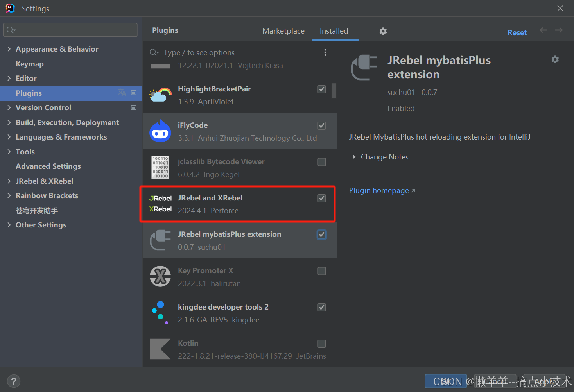
Task: Uncheck the iFlyCode plugin
Action: coord(322,125)
